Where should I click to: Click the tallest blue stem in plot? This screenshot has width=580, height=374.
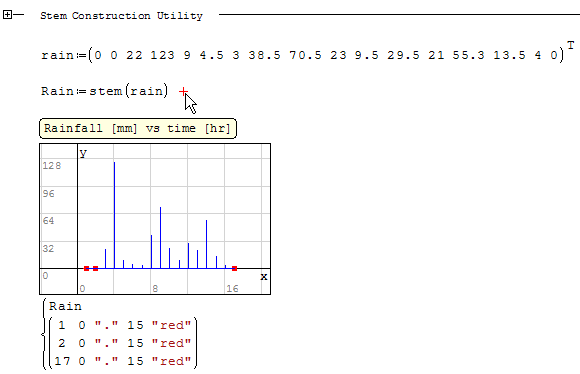tap(114, 215)
